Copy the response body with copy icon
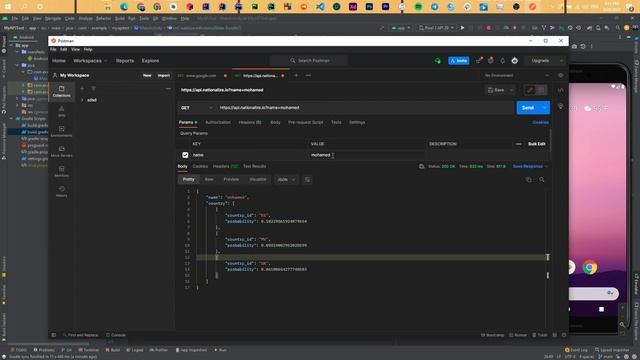Screen dimensions: 640x360 point(529,180)
